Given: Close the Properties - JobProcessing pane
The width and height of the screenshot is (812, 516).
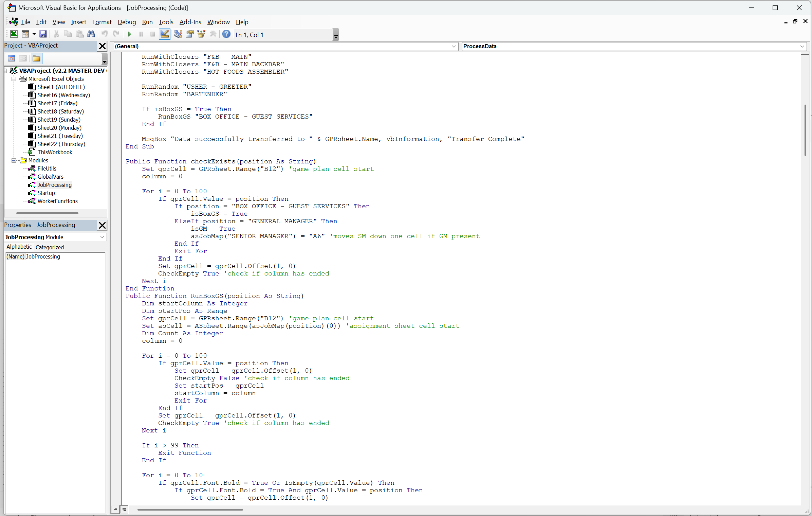Looking at the screenshot, I should click(102, 225).
